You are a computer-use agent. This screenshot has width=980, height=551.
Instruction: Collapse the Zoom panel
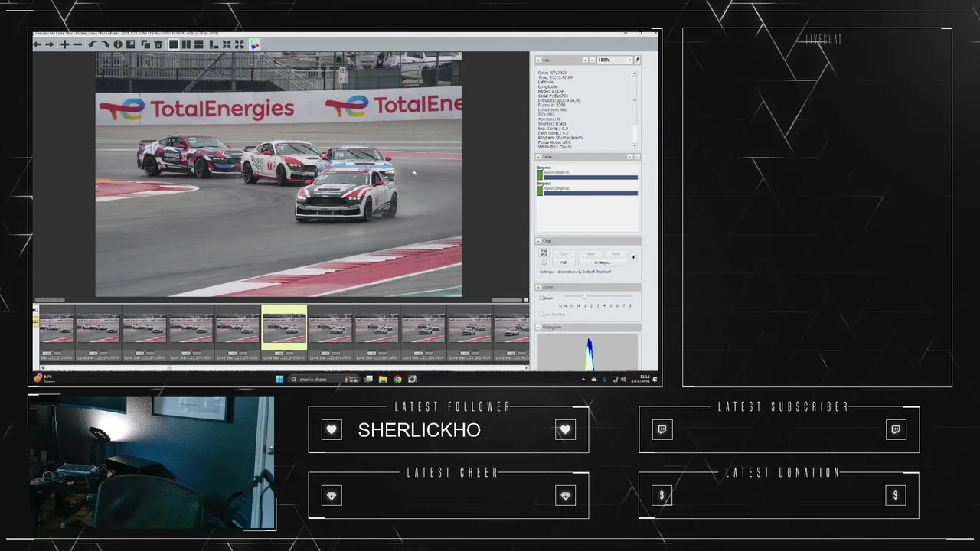[x=538, y=287]
